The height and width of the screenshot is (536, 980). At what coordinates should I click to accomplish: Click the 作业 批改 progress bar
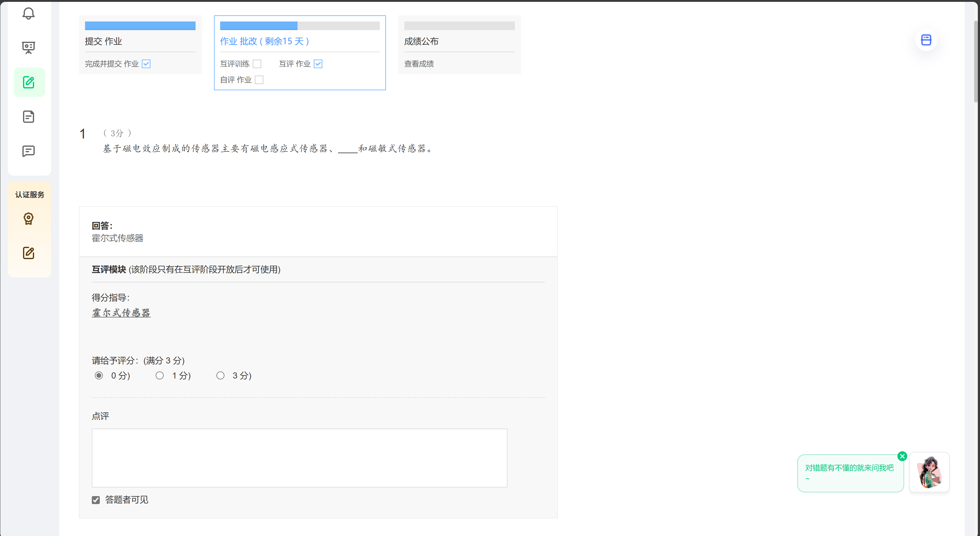(x=299, y=26)
